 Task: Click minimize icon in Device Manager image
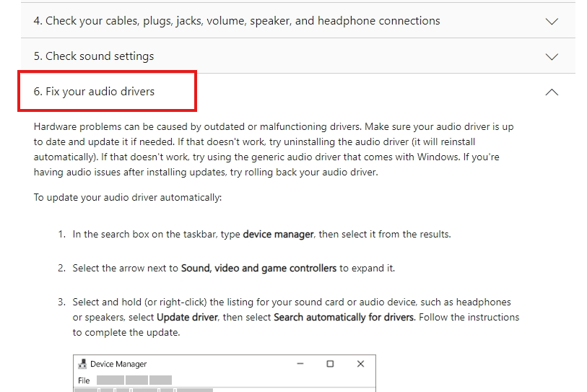coord(300,364)
